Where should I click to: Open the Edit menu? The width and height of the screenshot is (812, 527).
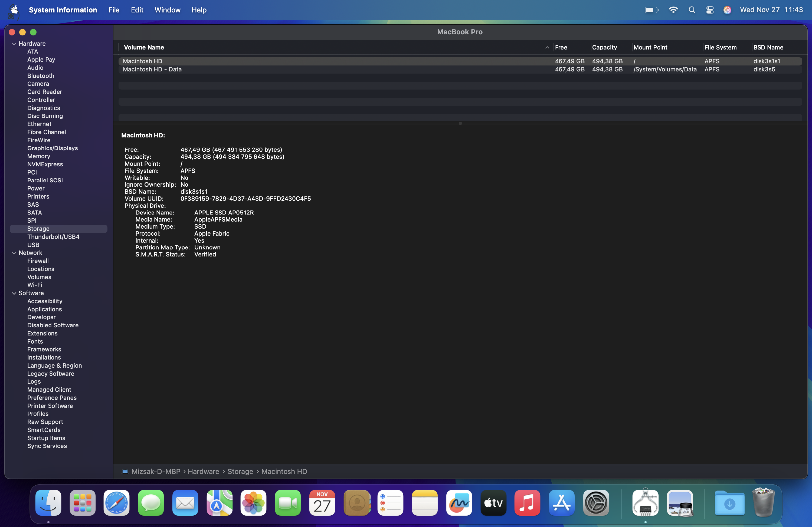137,10
